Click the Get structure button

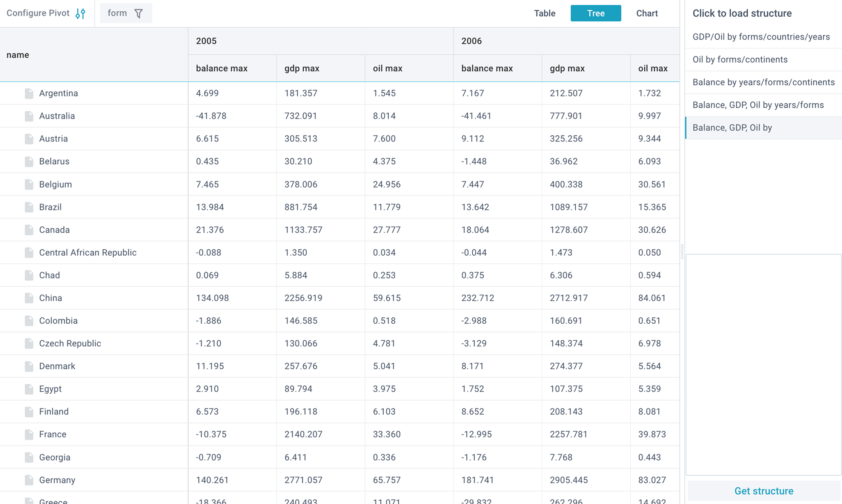point(764,491)
